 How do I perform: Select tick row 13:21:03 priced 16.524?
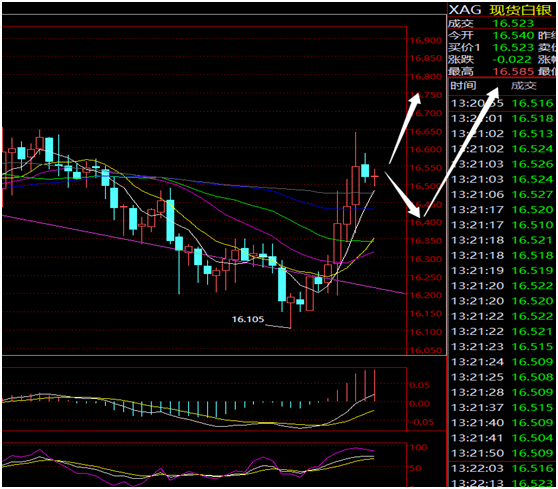coord(502,179)
